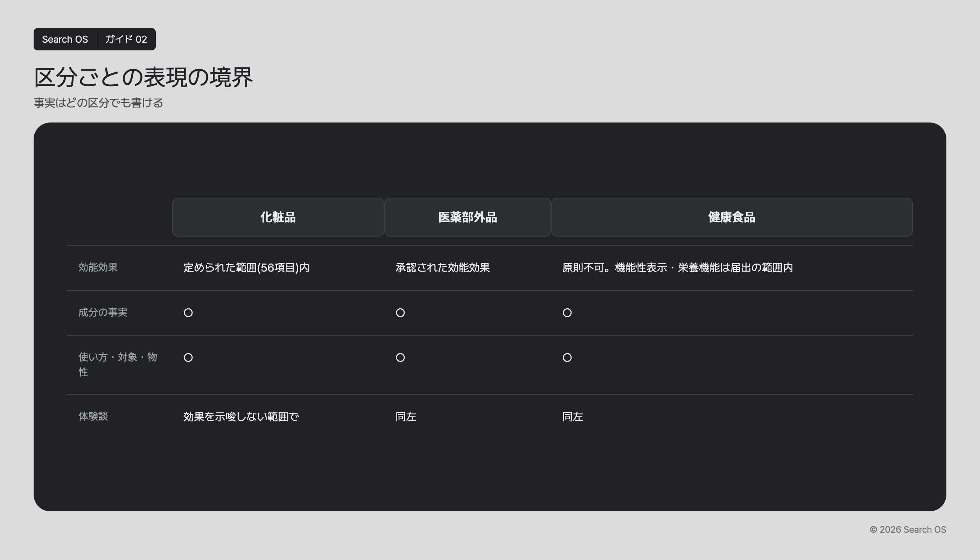Click the 体験談 row label
Viewport: 980px width, 560px height.
click(x=93, y=416)
